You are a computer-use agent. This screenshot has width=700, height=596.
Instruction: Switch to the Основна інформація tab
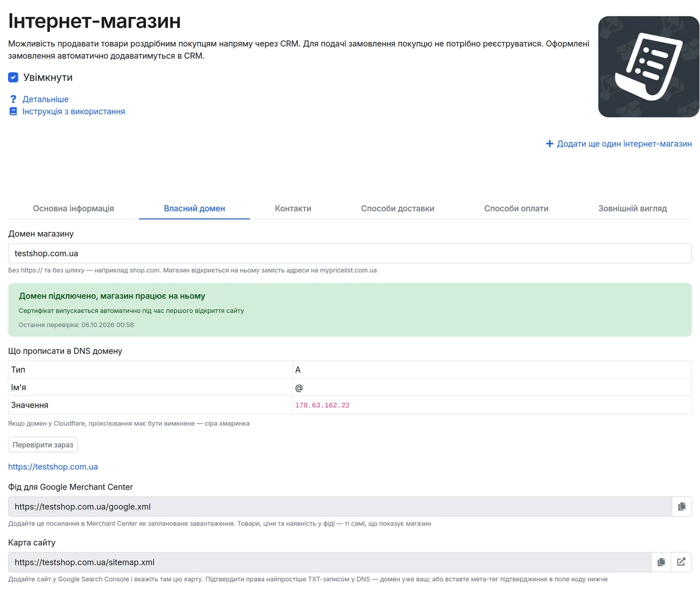pos(73,208)
